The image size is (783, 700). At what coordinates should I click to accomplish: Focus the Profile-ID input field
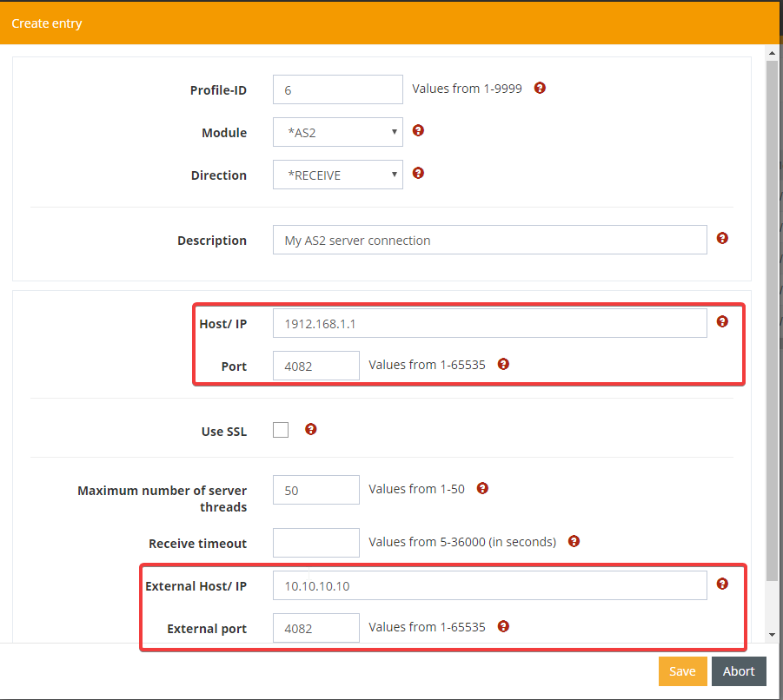[x=337, y=89]
